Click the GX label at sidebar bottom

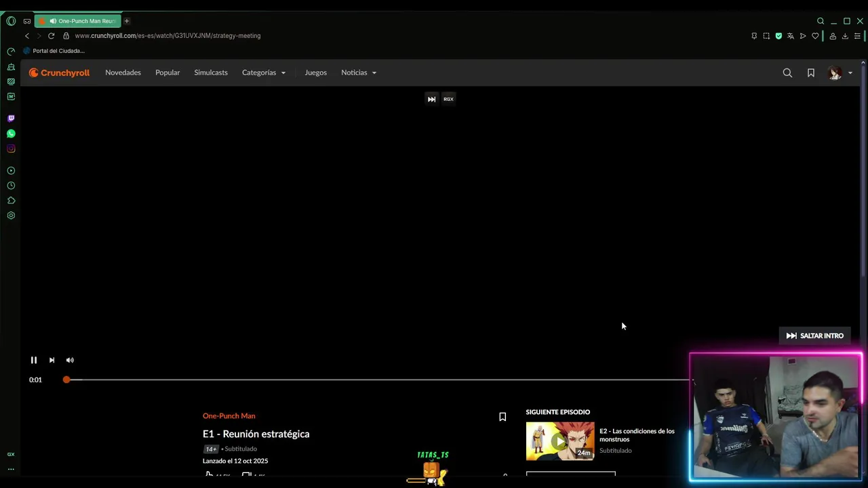tap(11, 454)
